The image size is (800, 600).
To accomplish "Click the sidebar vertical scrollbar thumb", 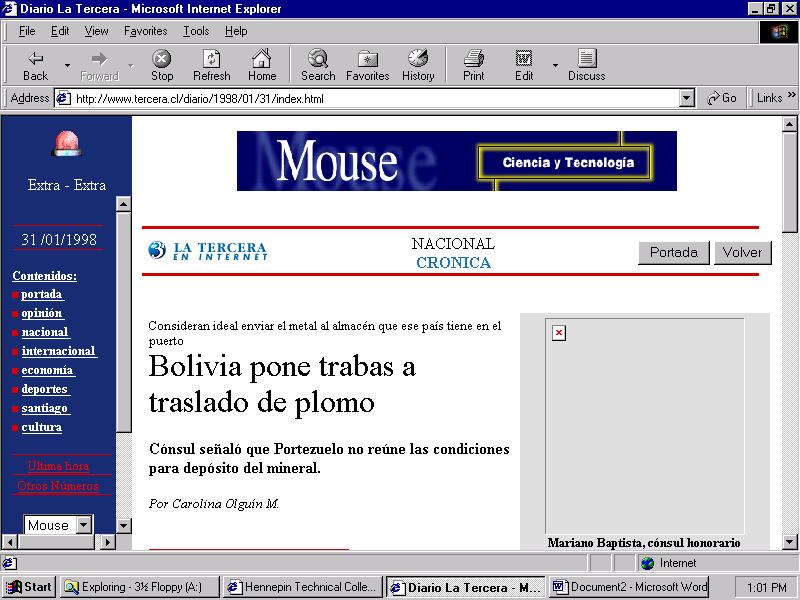I will pyautogui.click(x=123, y=322).
